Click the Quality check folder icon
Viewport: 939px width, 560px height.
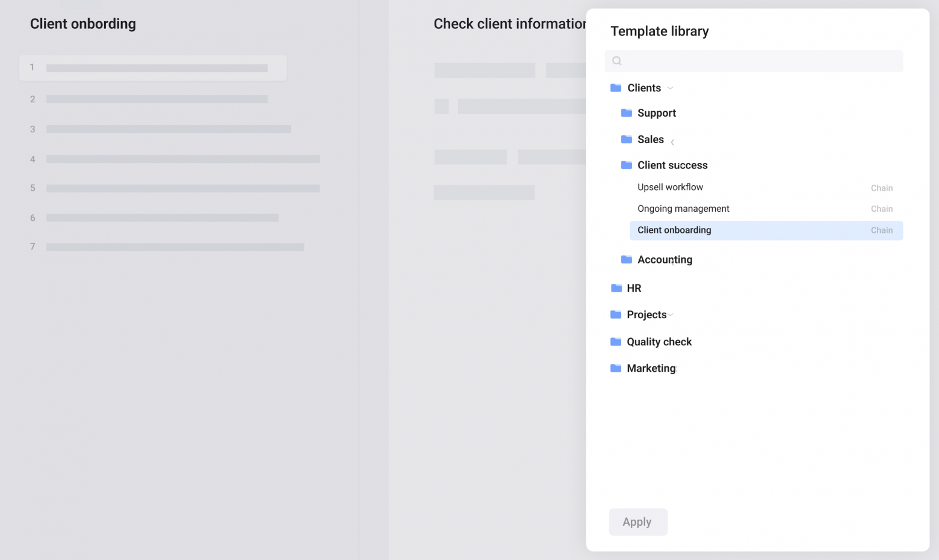616,342
